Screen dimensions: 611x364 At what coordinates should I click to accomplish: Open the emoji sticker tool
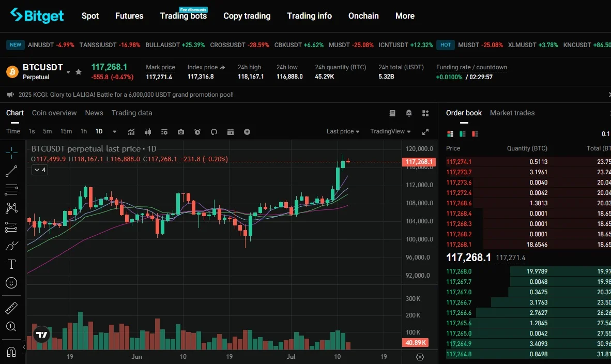(x=11, y=283)
